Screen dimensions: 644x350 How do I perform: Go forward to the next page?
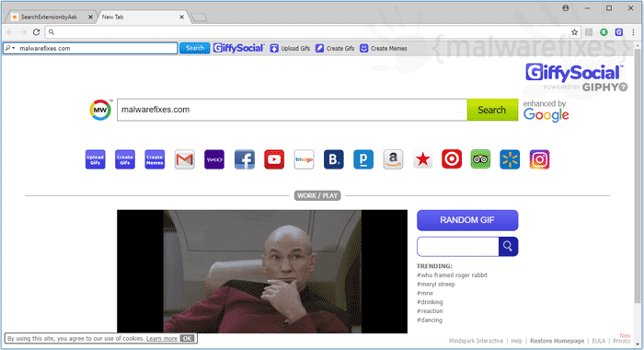(23, 32)
